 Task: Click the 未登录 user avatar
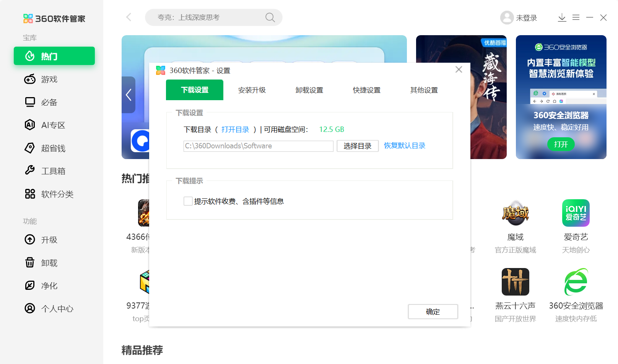click(x=507, y=18)
